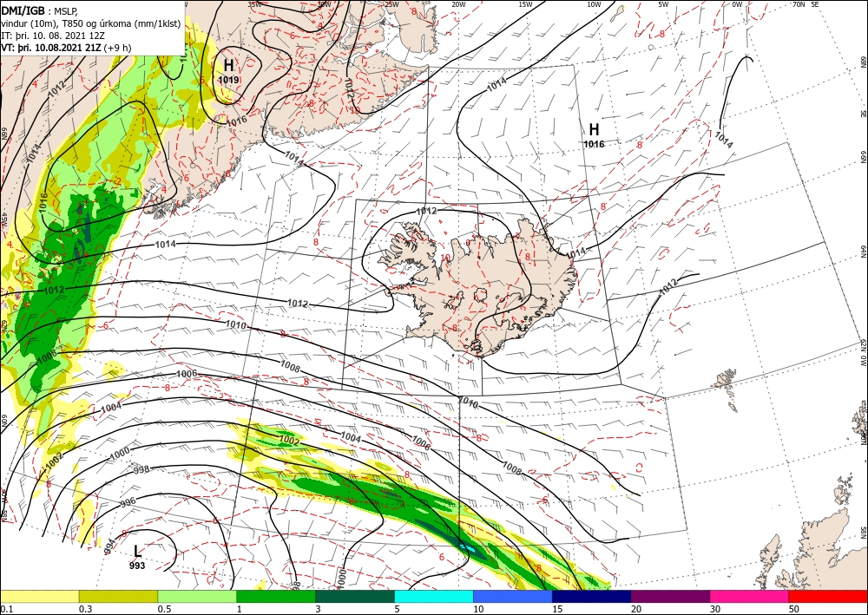Click the 'IT: þri. 10. 08. 2021 12Z' line
This screenshot has height=615, width=868.
click(53, 36)
